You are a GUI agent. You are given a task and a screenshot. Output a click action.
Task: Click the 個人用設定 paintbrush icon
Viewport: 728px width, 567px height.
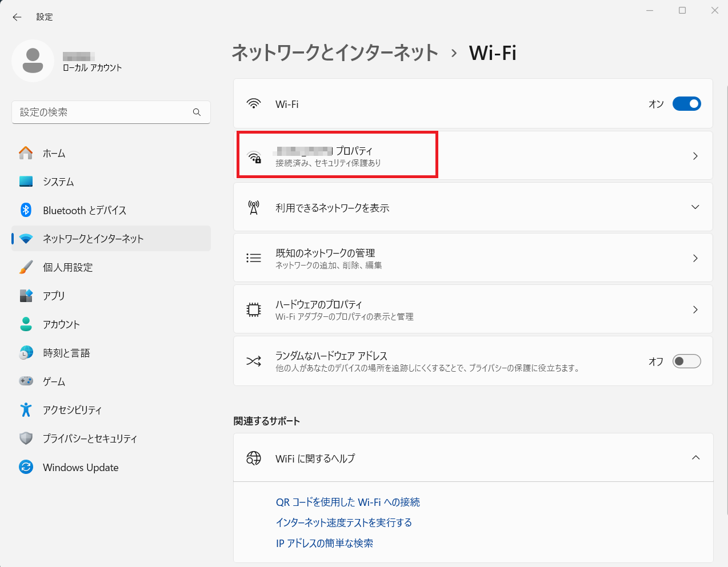(26, 267)
